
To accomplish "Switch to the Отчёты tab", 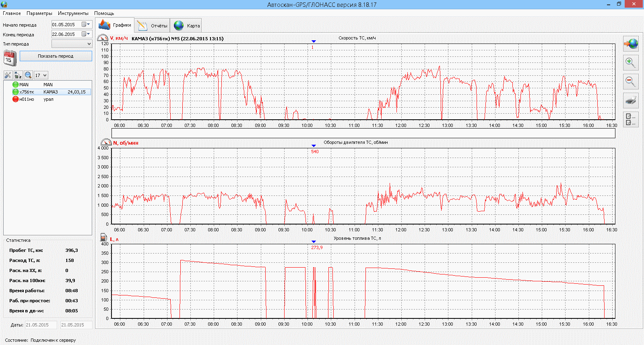I will 153,26.
